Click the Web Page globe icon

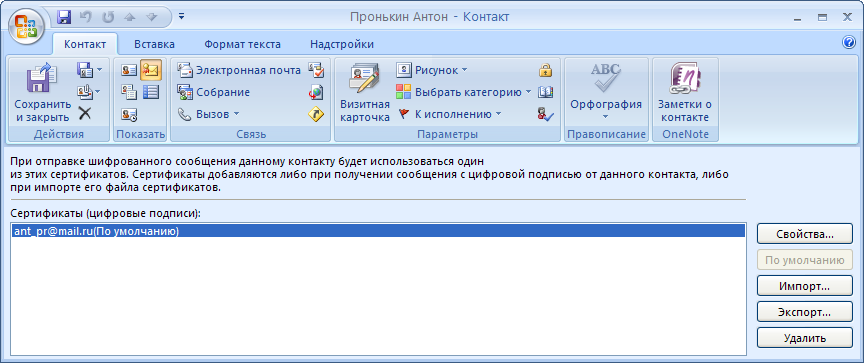pyautogui.click(x=316, y=92)
